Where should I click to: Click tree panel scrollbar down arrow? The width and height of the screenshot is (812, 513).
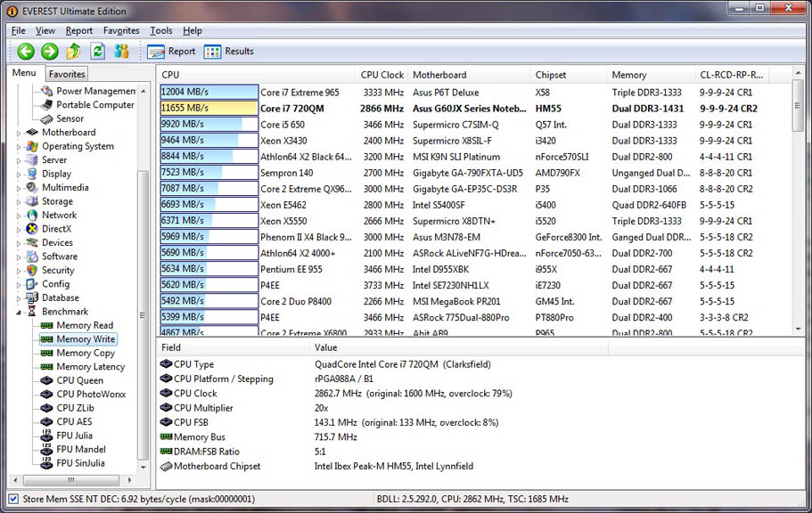tap(143, 467)
